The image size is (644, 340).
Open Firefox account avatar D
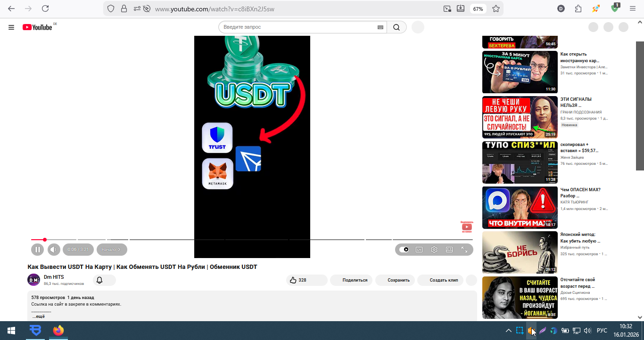click(x=561, y=8)
